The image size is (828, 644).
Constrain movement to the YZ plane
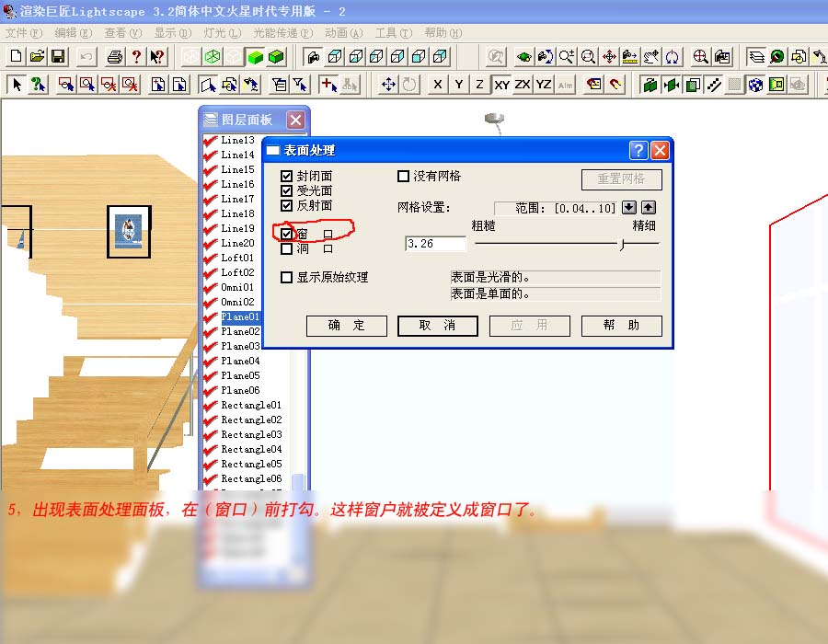544,84
